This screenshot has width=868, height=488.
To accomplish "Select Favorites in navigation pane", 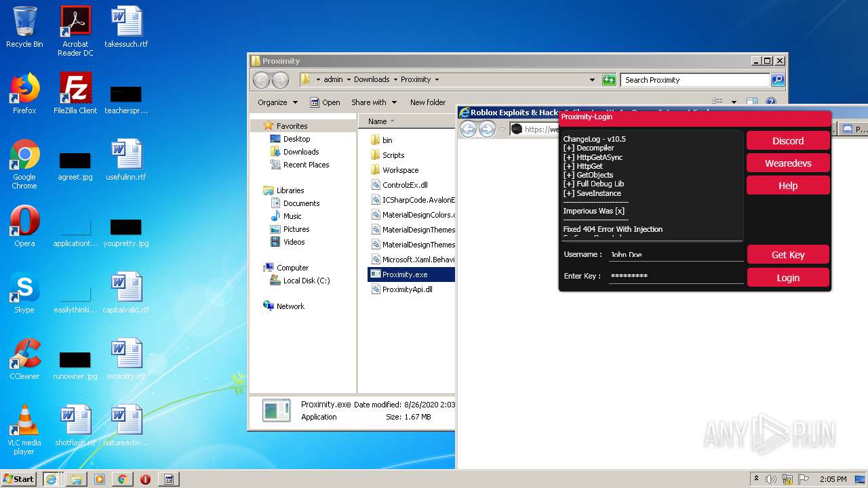I will 292,126.
